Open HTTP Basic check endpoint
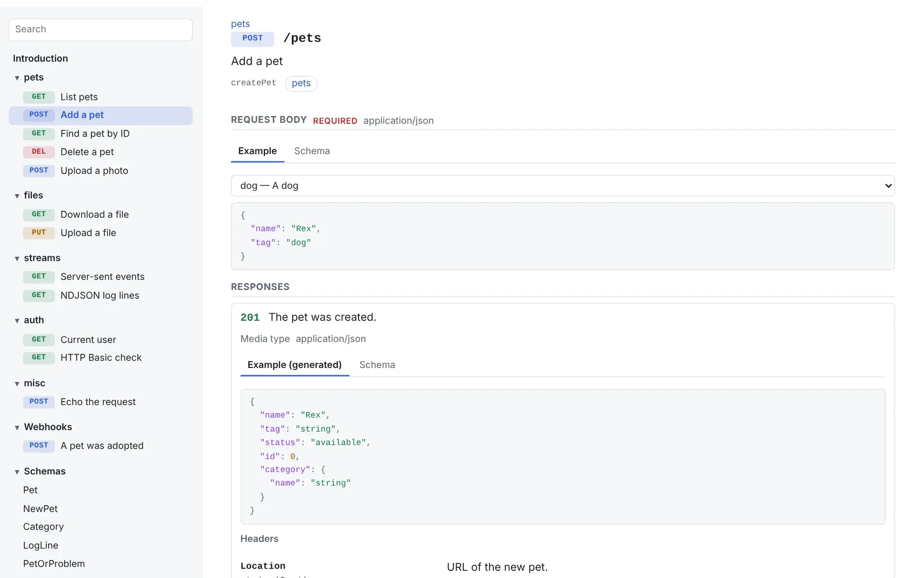This screenshot has height=578, width=924. click(x=101, y=357)
